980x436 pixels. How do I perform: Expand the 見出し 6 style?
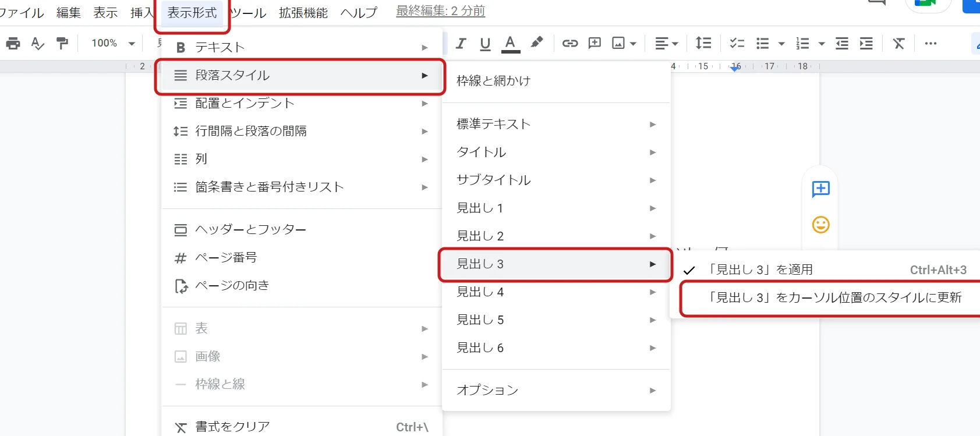(556, 348)
